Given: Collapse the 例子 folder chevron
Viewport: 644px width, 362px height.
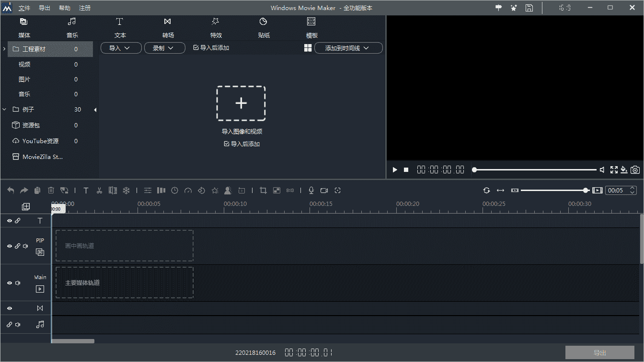Looking at the screenshot, I should pos(4,110).
